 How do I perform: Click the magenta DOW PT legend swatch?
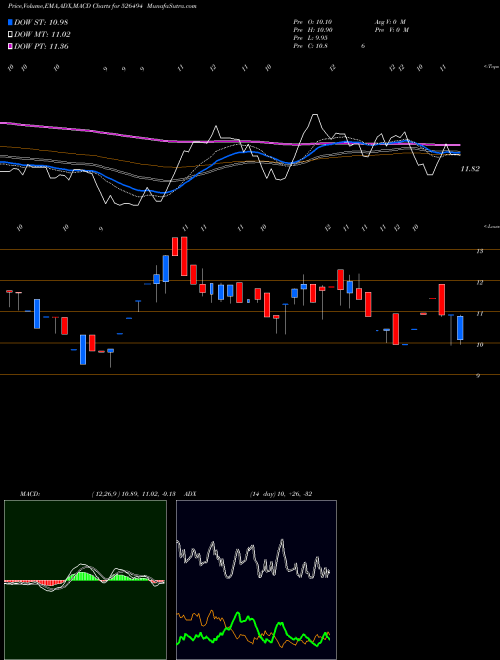tap(10, 46)
